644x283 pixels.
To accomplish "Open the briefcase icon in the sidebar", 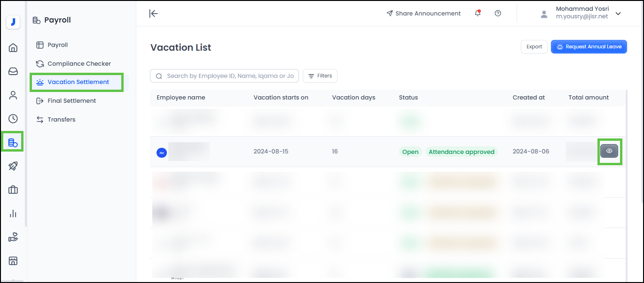I will (13, 190).
